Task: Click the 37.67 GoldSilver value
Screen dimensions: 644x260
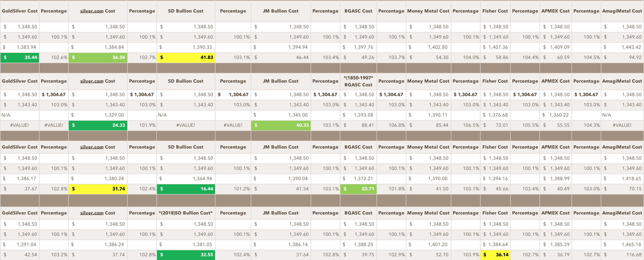Action: point(20,189)
